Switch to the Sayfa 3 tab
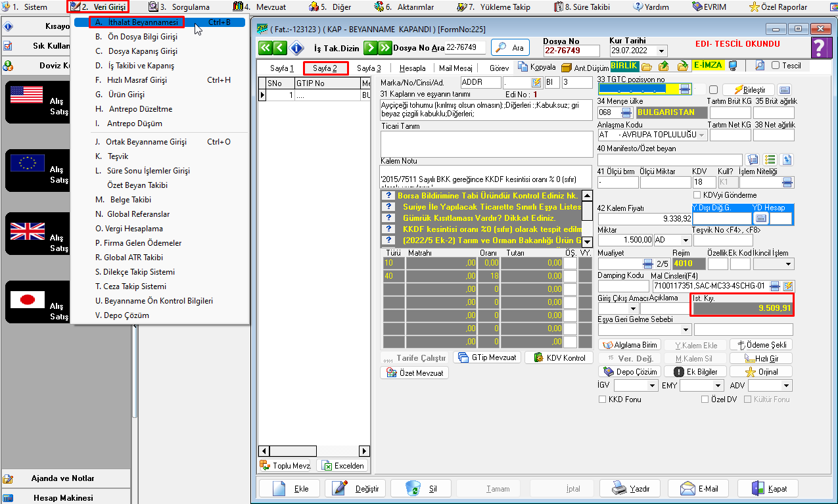The width and height of the screenshot is (838, 504). coord(369,68)
